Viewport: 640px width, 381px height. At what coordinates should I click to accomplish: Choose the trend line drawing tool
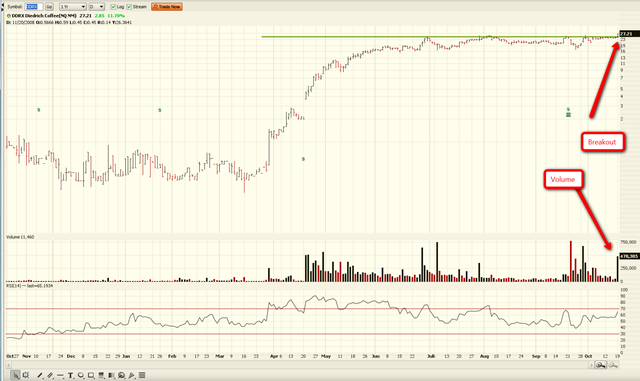point(40,375)
